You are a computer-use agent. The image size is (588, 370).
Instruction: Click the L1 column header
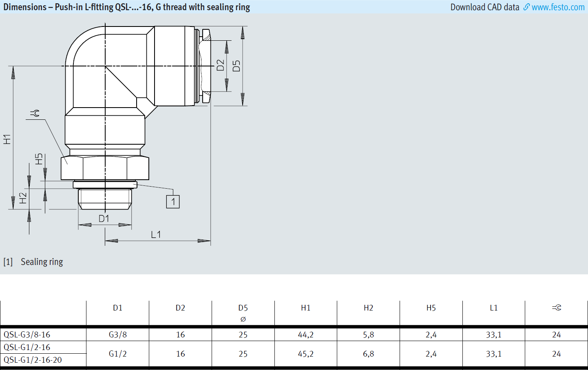point(493,308)
